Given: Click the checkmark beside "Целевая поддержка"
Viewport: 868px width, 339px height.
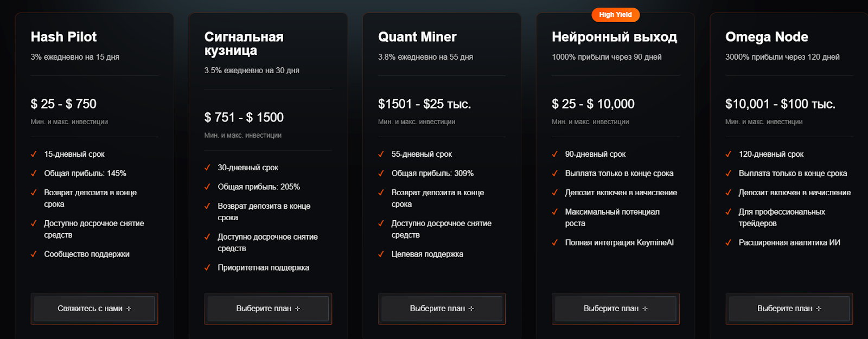Looking at the screenshot, I should pyautogui.click(x=381, y=254).
